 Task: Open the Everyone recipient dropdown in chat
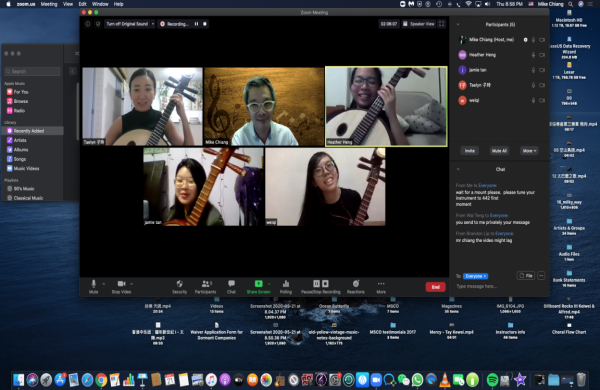tap(476, 276)
